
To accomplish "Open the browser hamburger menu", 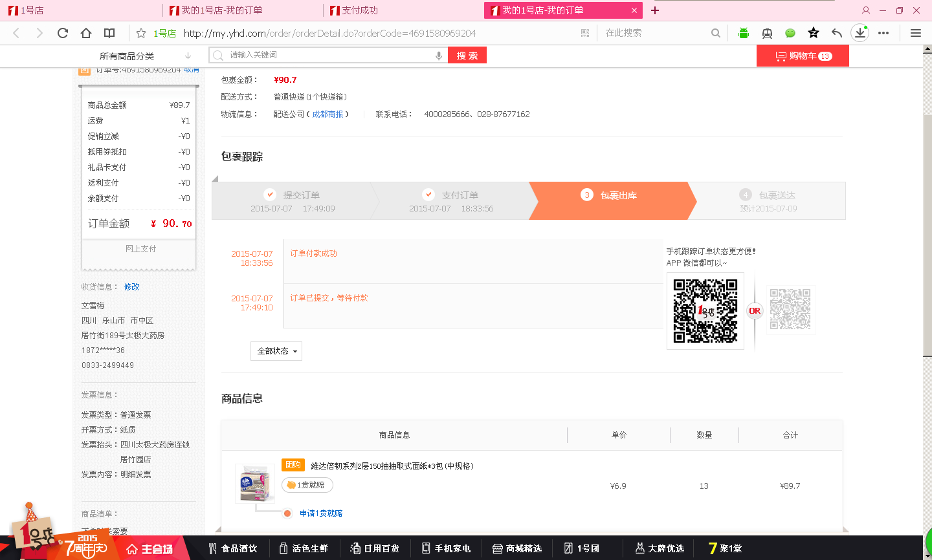I will [x=916, y=33].
